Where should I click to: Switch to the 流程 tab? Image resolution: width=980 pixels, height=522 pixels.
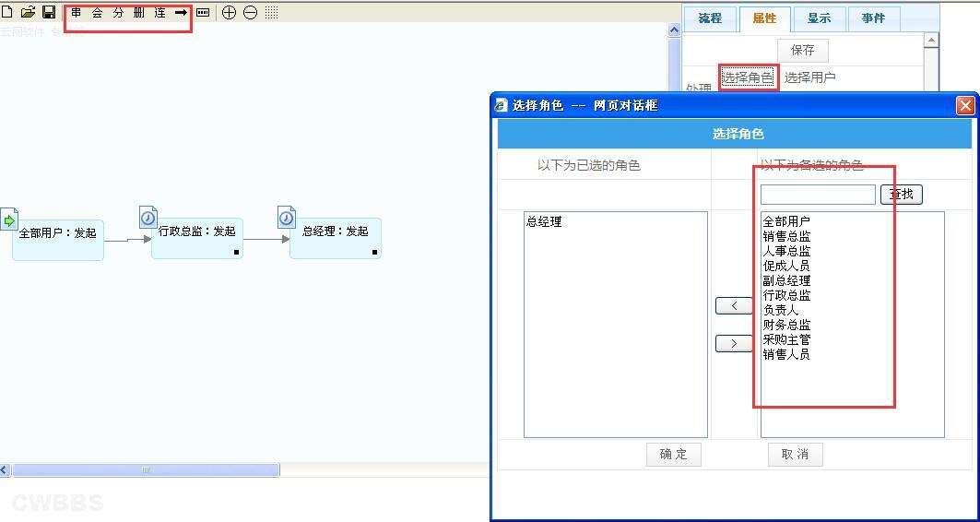(710, 18)
